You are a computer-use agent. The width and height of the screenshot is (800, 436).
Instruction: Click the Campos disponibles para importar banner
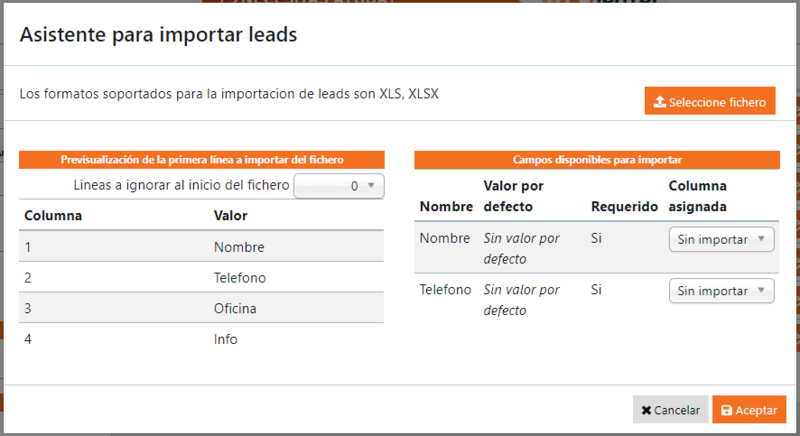click(597, 159)
